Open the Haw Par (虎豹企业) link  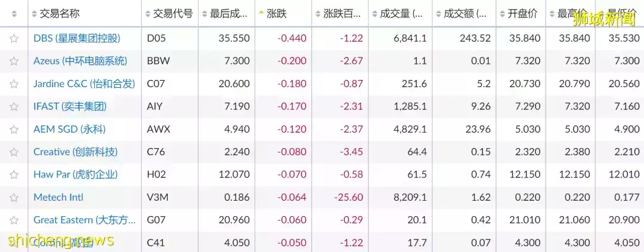[x=76, y=174]
